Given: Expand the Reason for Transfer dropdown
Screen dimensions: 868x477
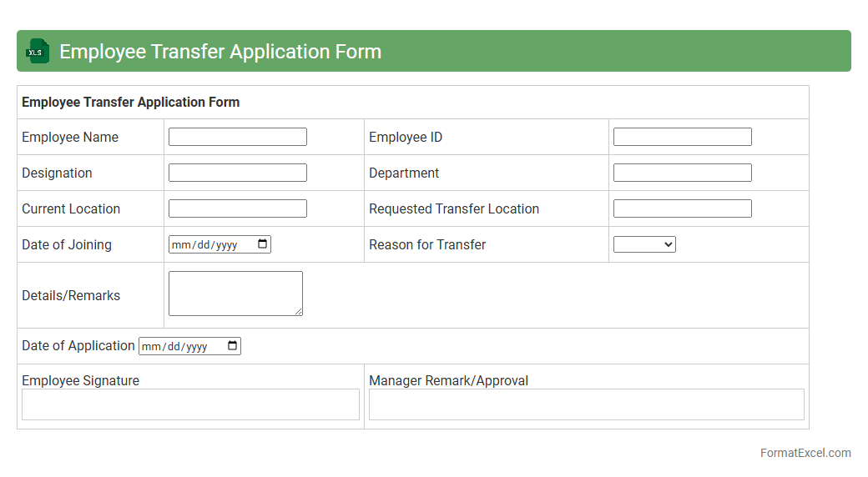Looking at the screenshot, I should coord(643,244).
